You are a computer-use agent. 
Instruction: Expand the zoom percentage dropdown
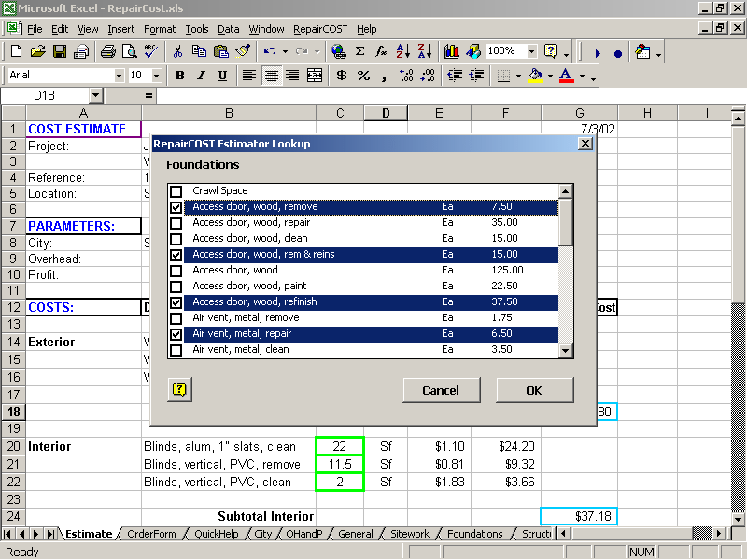pyautogui.click(x=531, y=51)
